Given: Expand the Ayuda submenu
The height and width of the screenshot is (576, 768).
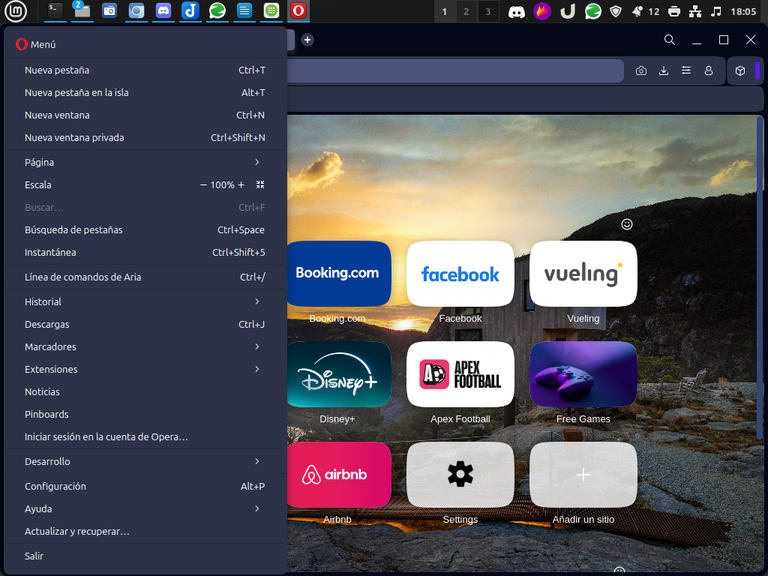Looking at the screenshot, I should click(x=145, y=509).
